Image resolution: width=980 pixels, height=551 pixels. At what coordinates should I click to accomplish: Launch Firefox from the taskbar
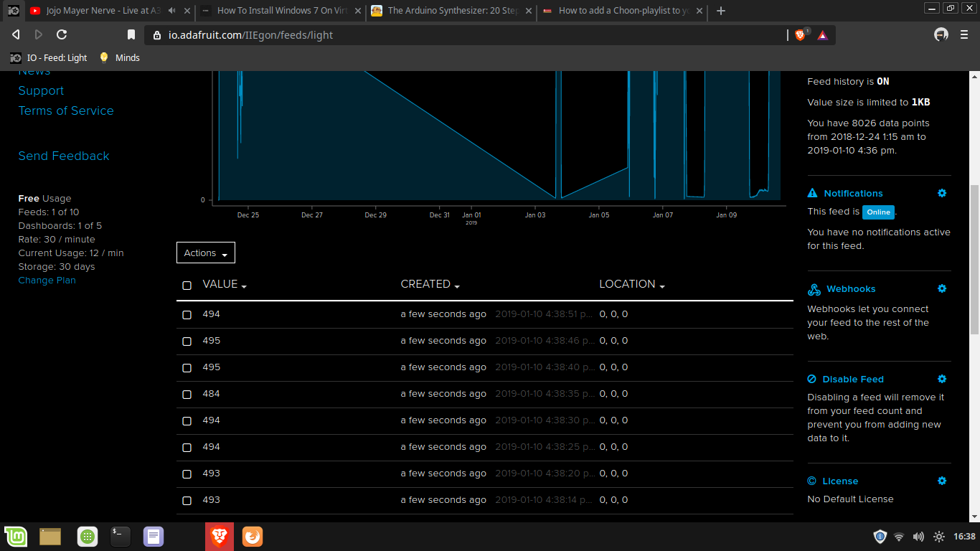pyautogui.click(x=252, y=536)
